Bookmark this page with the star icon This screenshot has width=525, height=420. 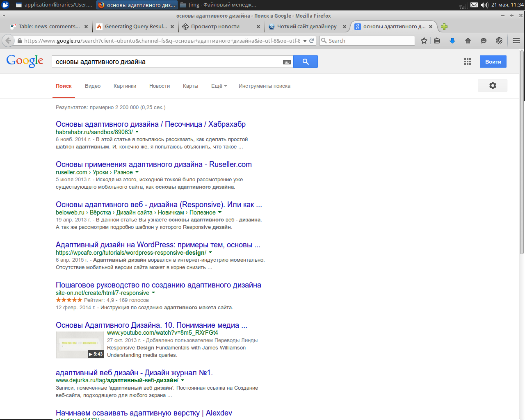[424, 41]
